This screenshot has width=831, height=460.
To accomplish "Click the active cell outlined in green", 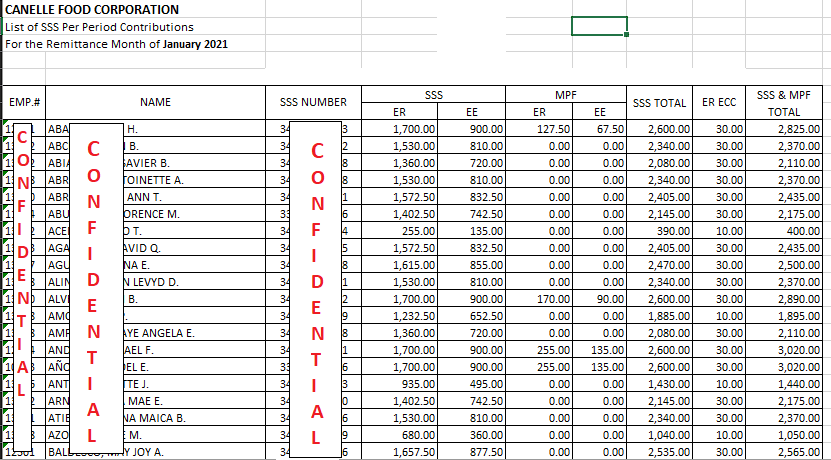I will pyautogui.click(x=599, y=26).
